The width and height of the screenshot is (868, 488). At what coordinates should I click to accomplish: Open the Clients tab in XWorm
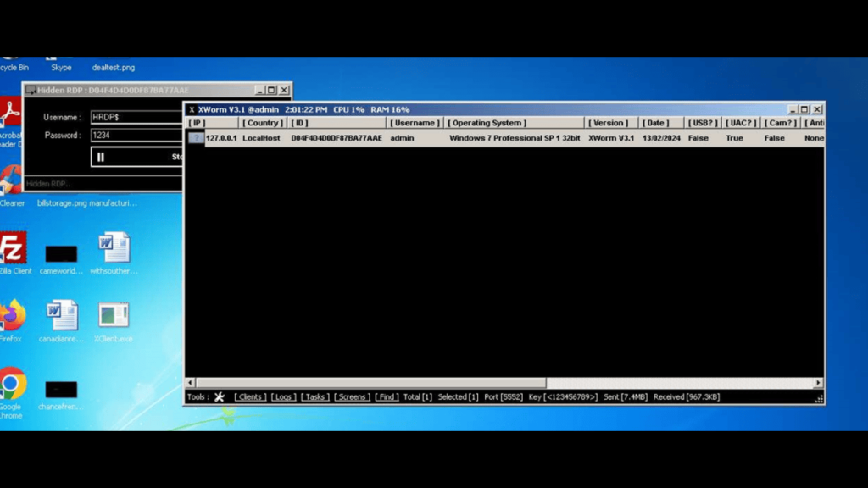250,396
